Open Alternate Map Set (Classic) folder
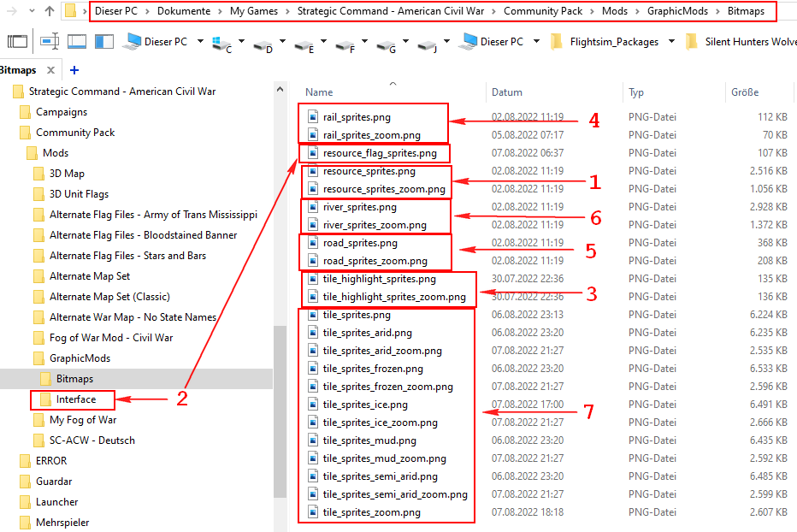The height and width of the screenshot is (532, 797). tap(109, 297)
